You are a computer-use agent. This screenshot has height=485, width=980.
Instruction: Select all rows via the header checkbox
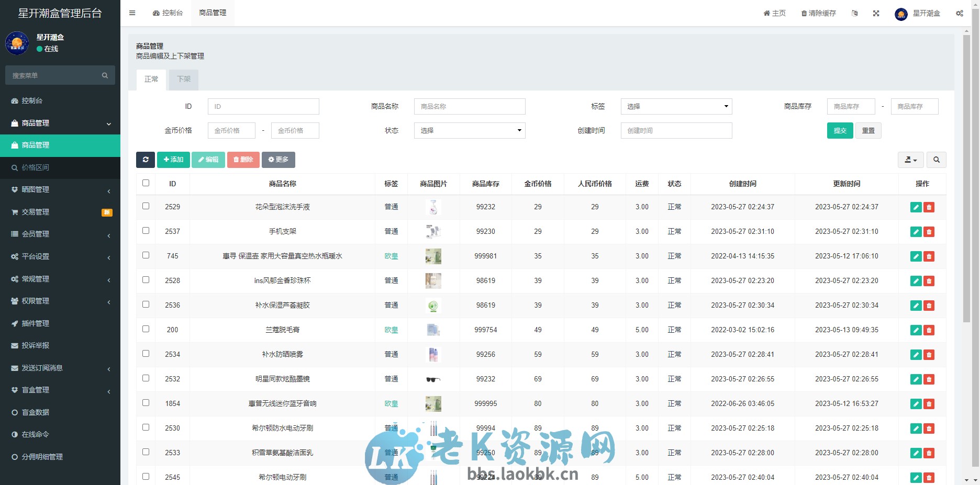coord(146,182)
